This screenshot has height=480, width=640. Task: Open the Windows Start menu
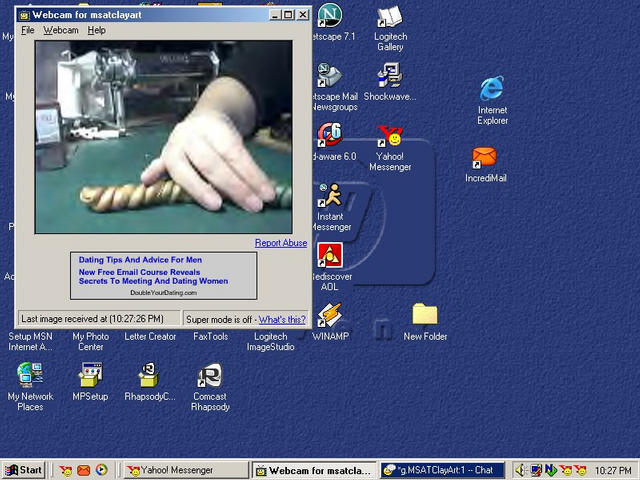pyautogui.click(x=23, y=470)
